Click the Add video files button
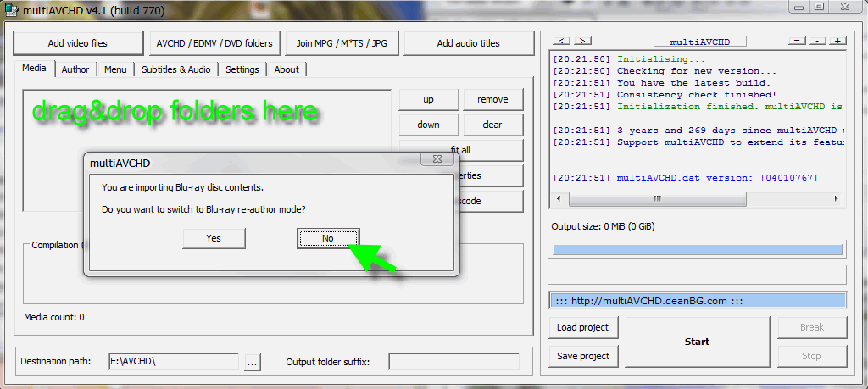This screenshot has height=389, width=868. (77, 43)
